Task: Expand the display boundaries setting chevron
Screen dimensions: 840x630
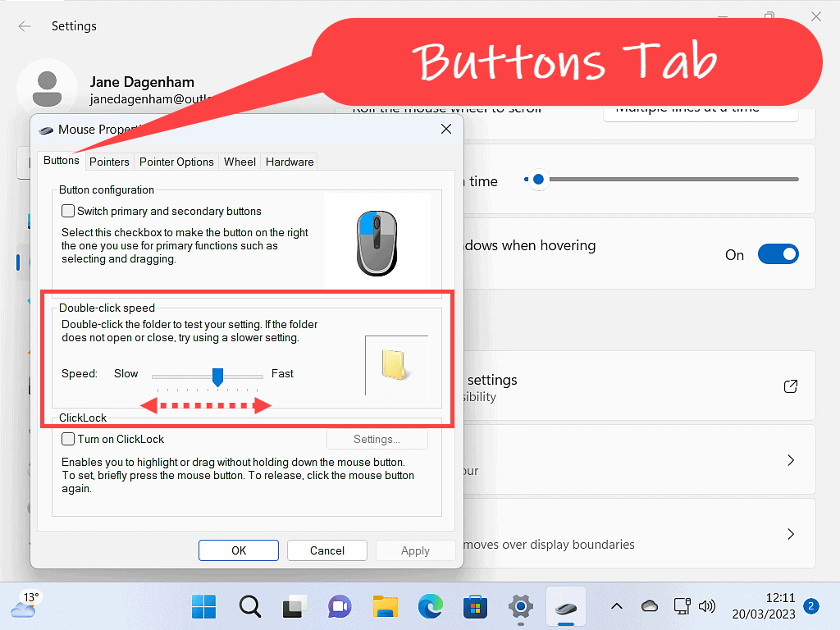Action: [x=791, y=534]
